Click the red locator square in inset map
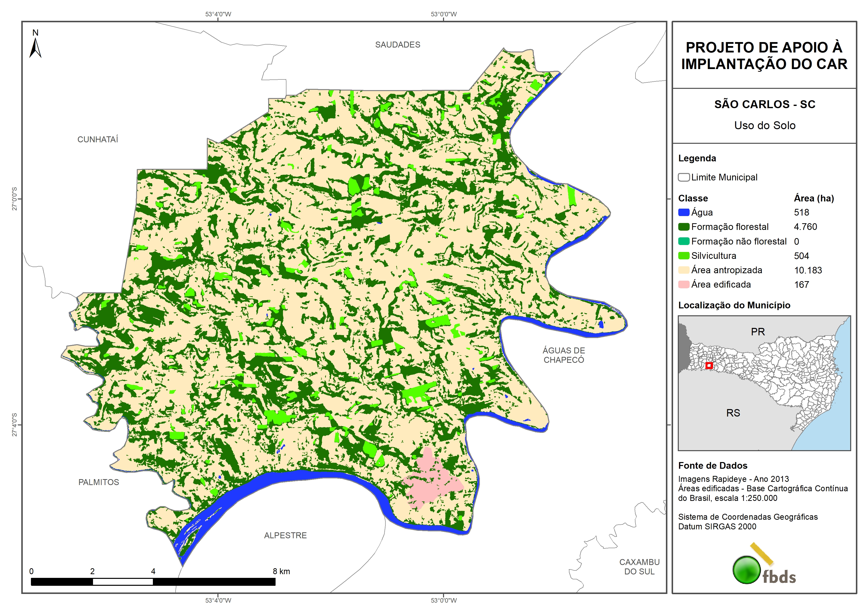This screenshot has height=614, width=868. tap(709, 366)
